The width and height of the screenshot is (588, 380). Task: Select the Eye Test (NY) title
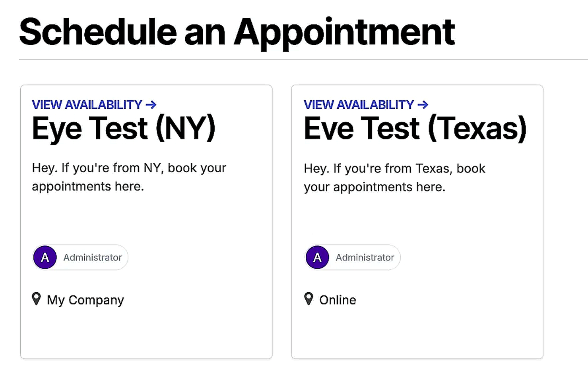point(124,129)
